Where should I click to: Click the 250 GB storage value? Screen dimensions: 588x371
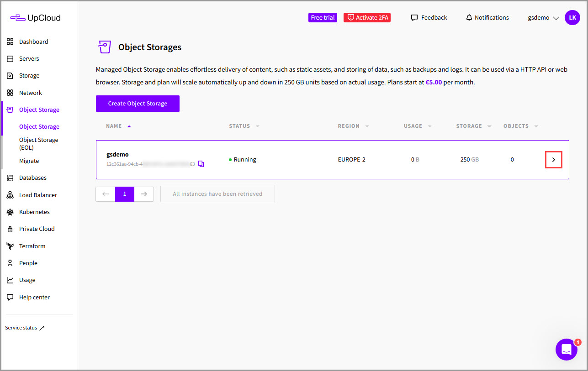pyautogui.click(x=470, y=160)
